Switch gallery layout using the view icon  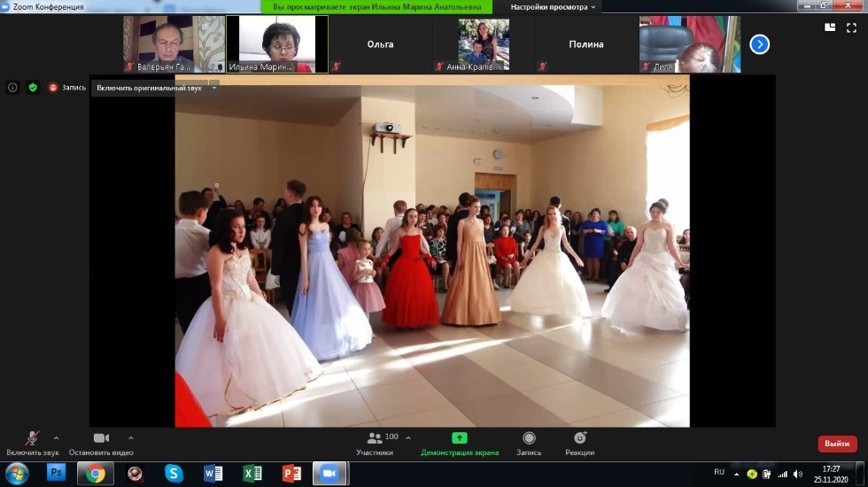(x=830, y=27)
